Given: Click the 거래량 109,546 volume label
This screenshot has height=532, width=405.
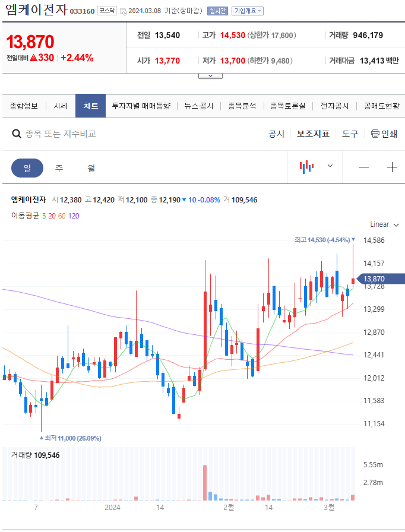Looking at the screenshot, I should tap(35, 455).
